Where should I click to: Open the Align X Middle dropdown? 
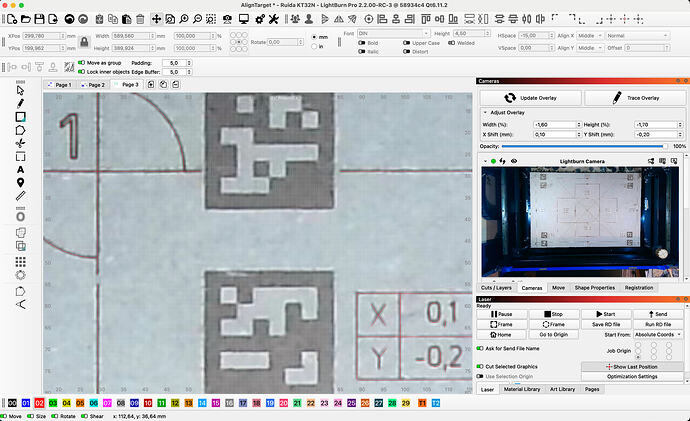pos(590,36)
